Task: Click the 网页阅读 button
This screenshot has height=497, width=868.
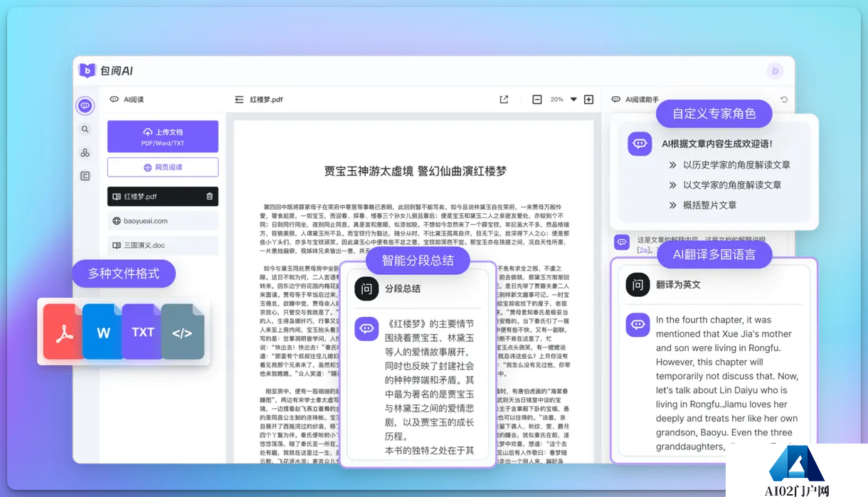Action: [x=163, y=167]
